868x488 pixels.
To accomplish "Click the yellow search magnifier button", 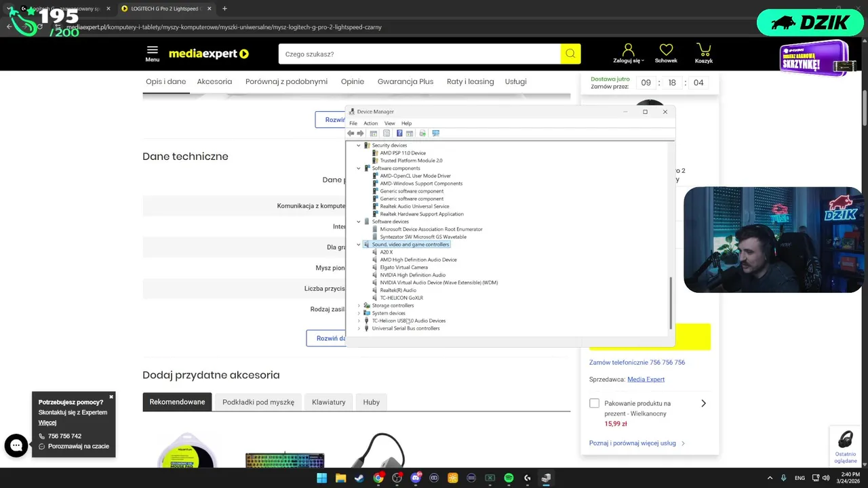I will (570, 54).
